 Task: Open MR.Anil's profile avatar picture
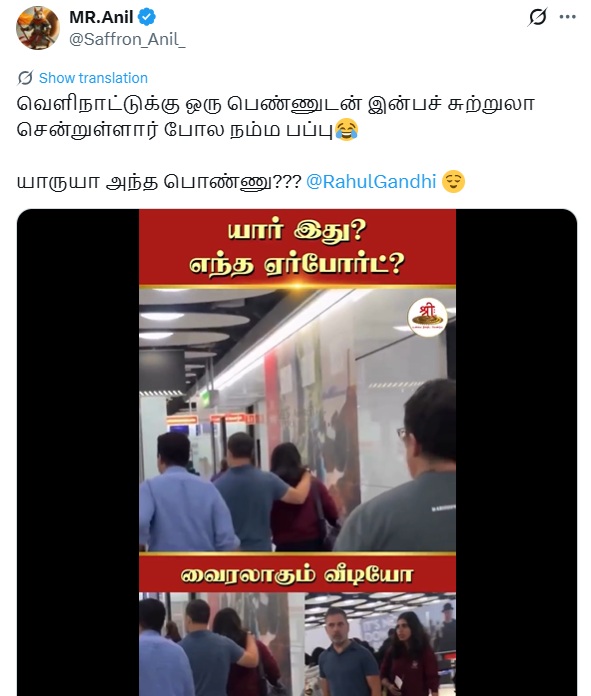click(x=38, y=28)
